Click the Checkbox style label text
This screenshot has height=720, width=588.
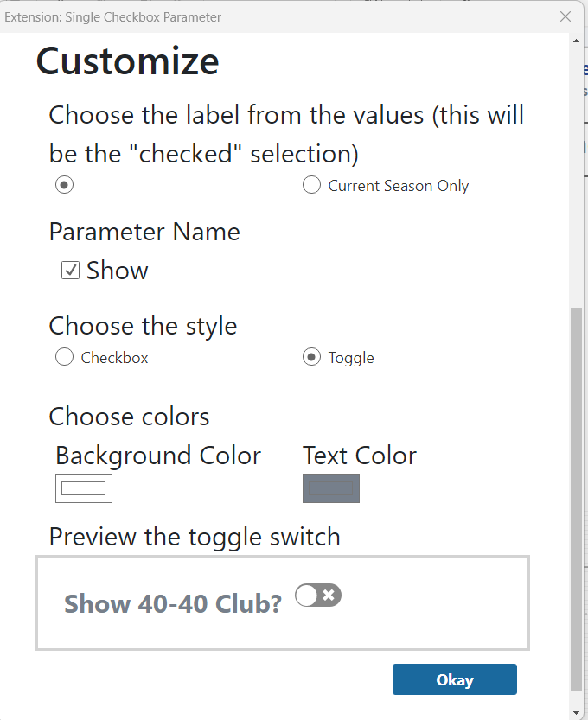[x=114, y=358]
